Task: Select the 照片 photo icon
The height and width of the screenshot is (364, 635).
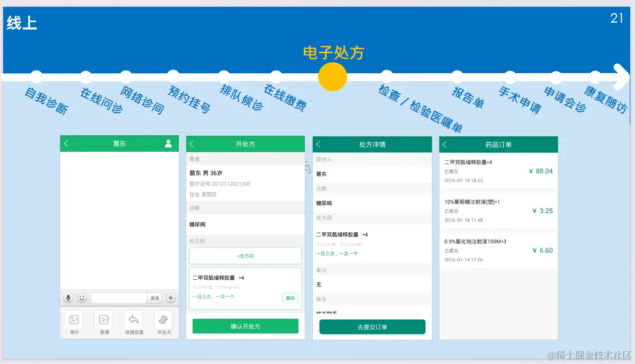Action: click(74, 320)
